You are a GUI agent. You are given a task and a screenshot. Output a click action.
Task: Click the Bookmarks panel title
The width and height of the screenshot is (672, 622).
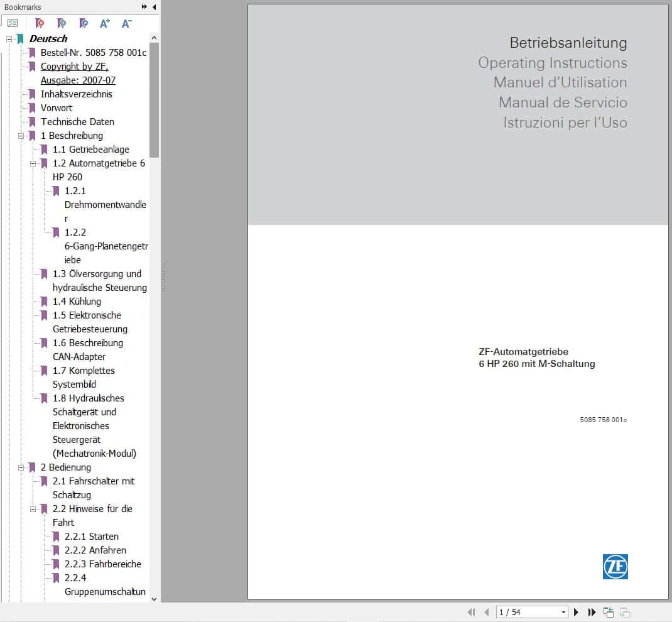click(x=23, y=8)
